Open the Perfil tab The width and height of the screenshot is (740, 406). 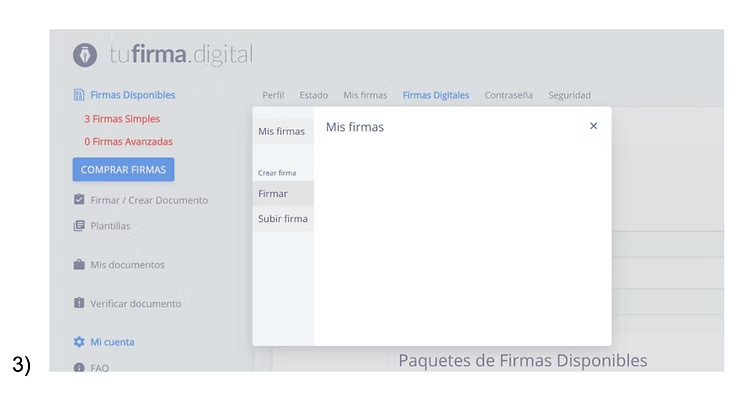coord(273,95)
